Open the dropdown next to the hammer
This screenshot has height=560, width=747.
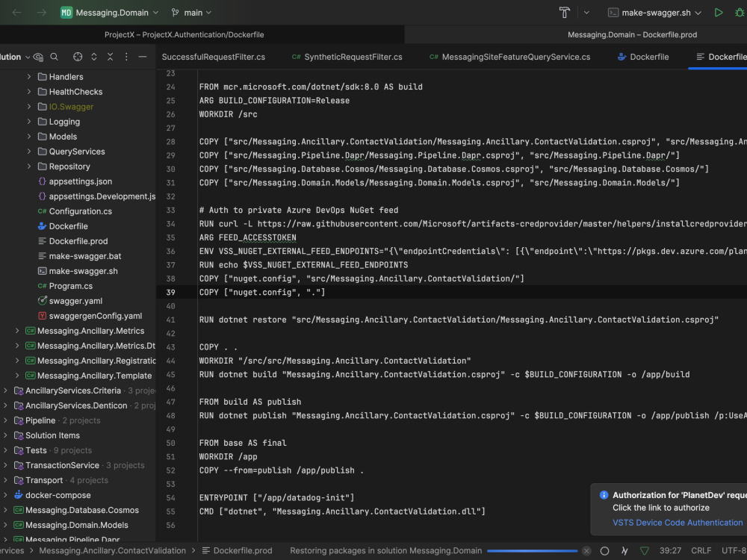[x=586, y=13]
